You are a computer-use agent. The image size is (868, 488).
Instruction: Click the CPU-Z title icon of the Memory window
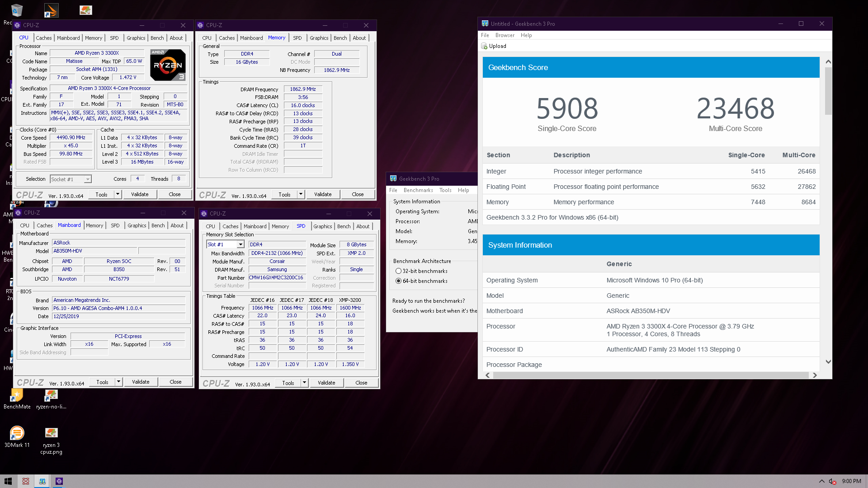pos(200,25)
